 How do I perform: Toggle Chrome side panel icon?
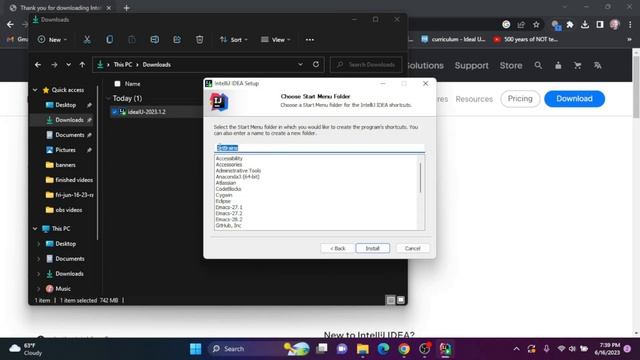(x=600, y=24)
